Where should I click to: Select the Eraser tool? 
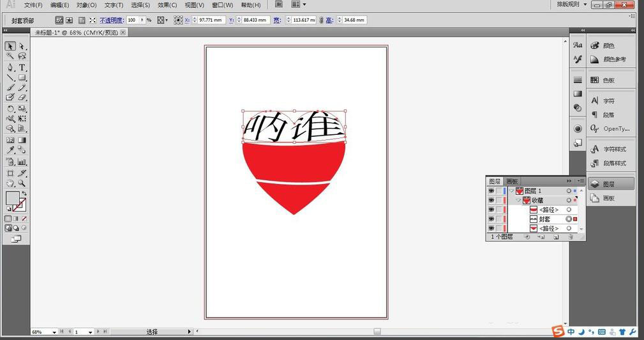click(x=22, y=97)
